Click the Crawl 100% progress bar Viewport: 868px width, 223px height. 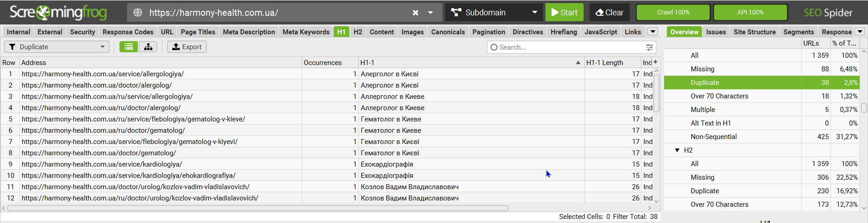point(673,13)
